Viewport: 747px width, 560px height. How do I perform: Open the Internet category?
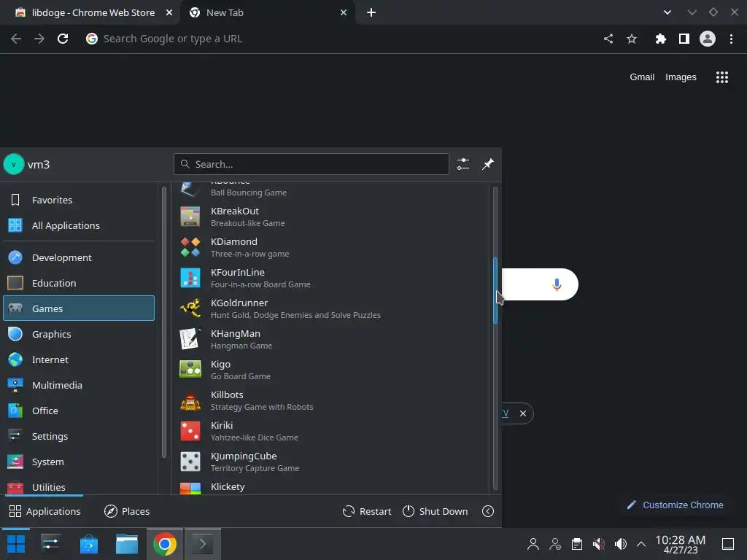79,359
